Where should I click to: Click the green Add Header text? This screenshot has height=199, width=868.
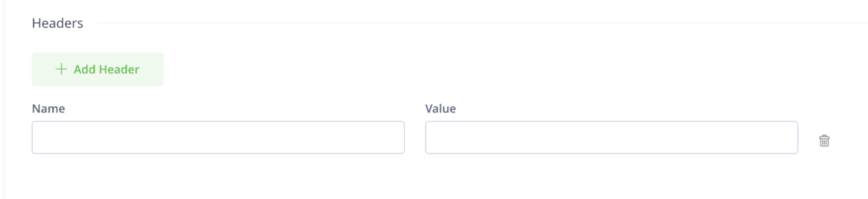(106, 70)
